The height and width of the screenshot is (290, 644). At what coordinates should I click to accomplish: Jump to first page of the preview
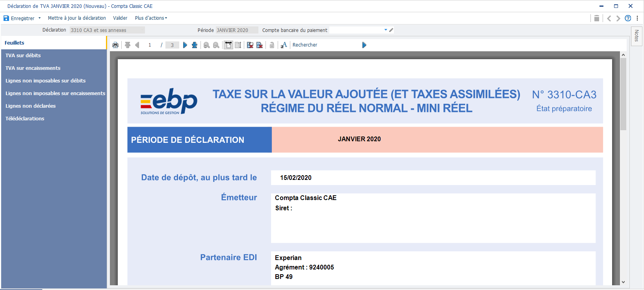(128, 45)
